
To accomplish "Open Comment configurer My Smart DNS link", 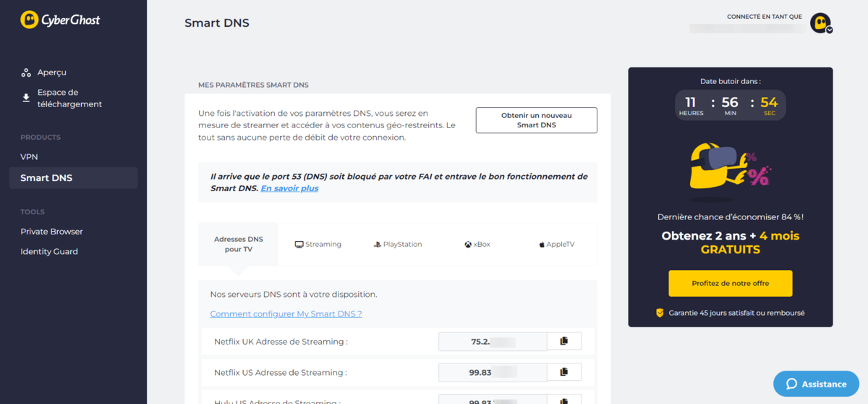I will [x=286, y=313].
